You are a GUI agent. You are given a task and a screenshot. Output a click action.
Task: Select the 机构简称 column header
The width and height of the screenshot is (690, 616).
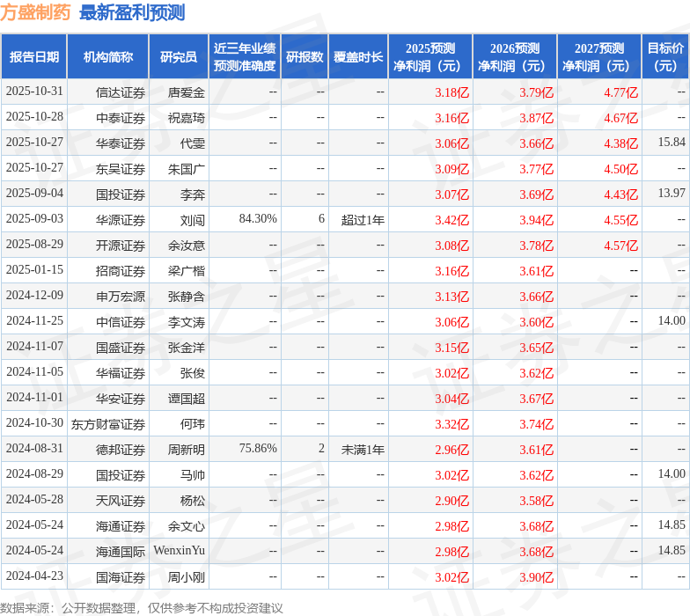pos(107,57)
